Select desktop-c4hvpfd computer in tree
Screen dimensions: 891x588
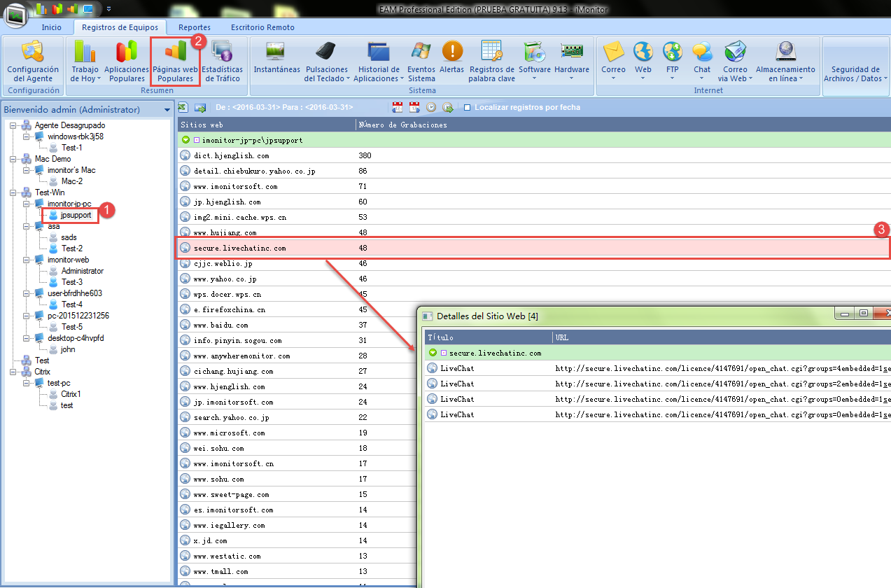[76, 338]
